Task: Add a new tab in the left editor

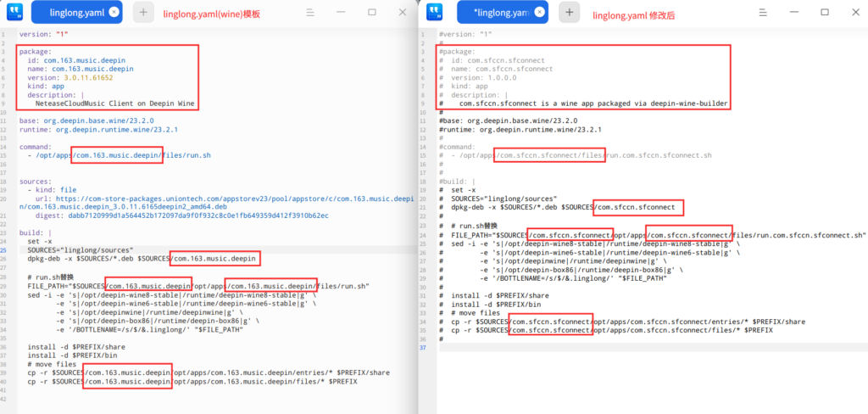Action: pyautogui.click(x=143, y=13)
